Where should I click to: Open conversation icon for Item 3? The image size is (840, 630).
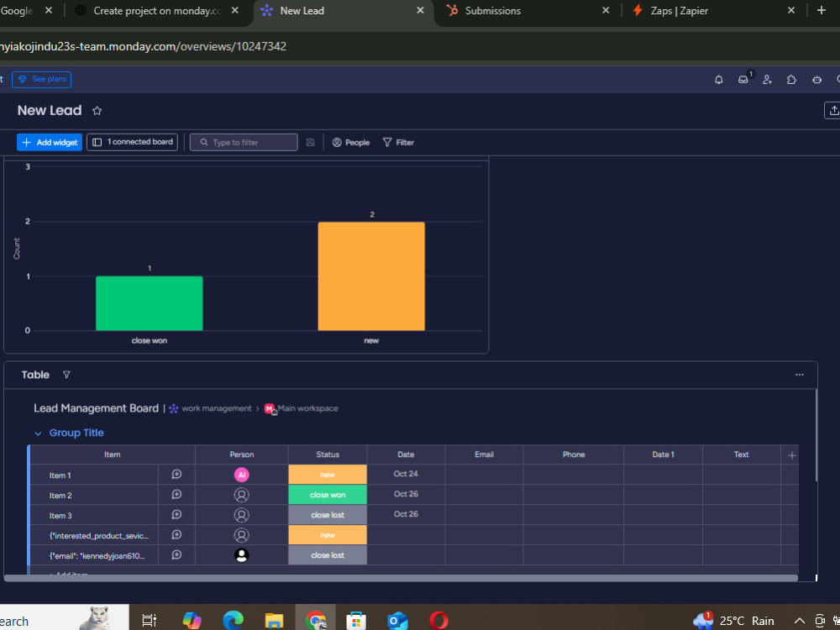pyautogui.click(x=176, y=515)
